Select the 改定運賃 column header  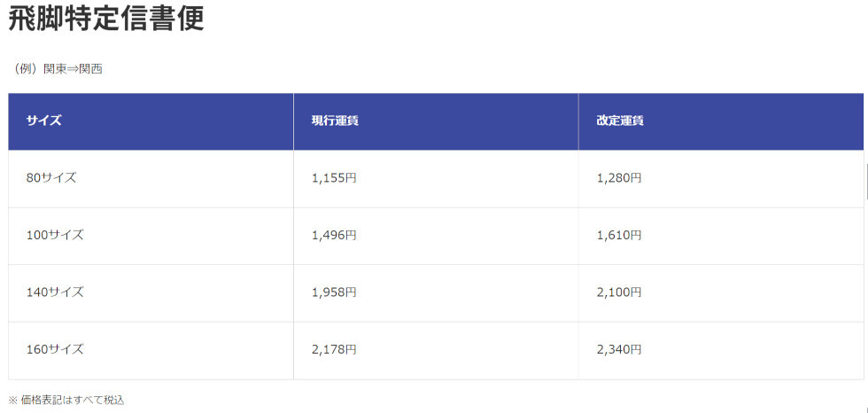(x=620, y=121)
